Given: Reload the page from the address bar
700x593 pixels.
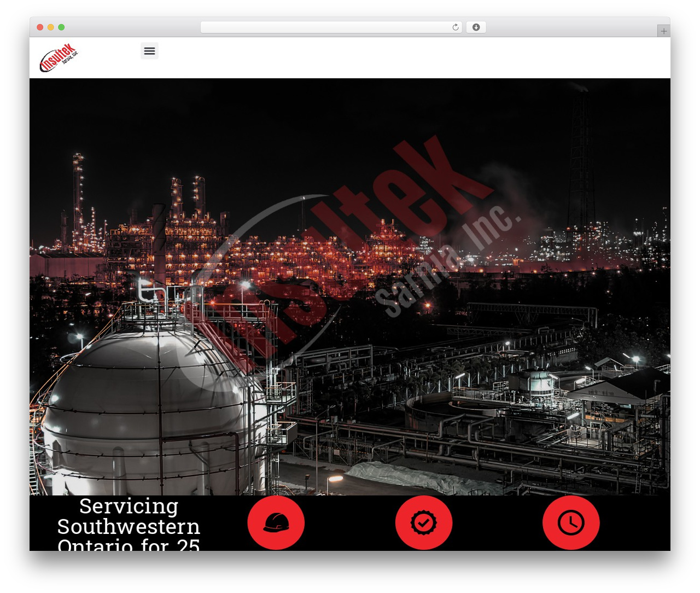Looking at the screenshot, I should pos(455,27).
